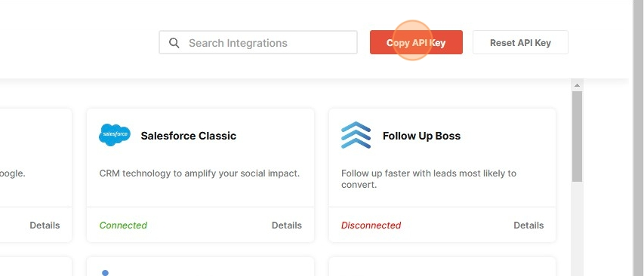Click the magnifier icon in the search box
Viewport: 644px width, 276px height.
174,43
